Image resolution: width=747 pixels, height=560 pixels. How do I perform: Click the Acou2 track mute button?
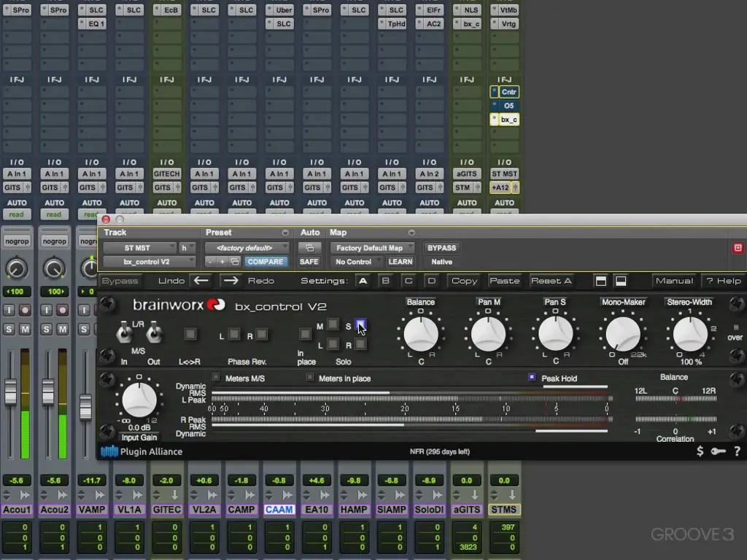[63, 329]
